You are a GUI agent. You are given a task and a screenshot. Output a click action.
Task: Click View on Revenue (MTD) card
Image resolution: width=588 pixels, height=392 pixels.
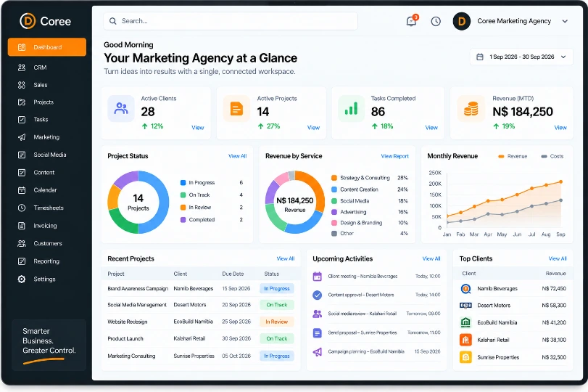pos(560,128)
